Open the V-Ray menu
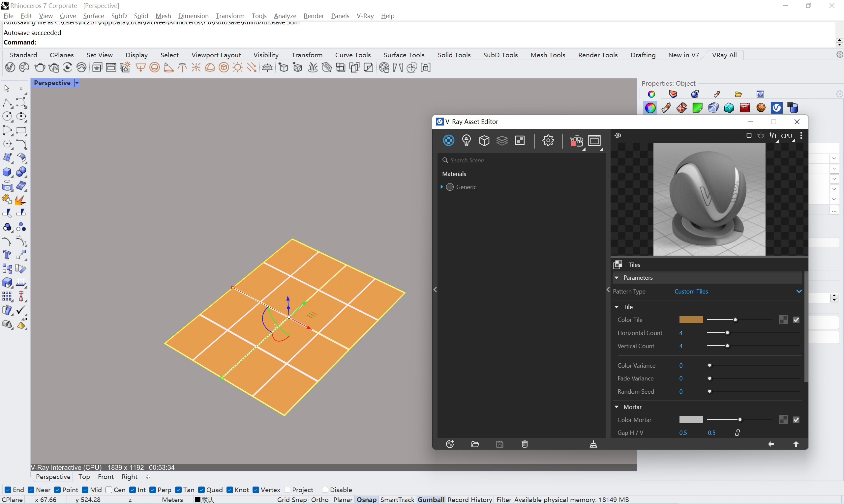This screenshot has width=844, height=504. (x=365, y=15)
